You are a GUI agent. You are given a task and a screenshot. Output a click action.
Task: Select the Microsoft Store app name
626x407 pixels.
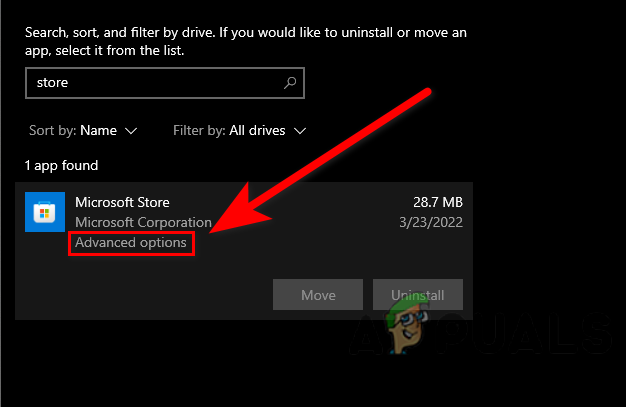click(122, 202)
